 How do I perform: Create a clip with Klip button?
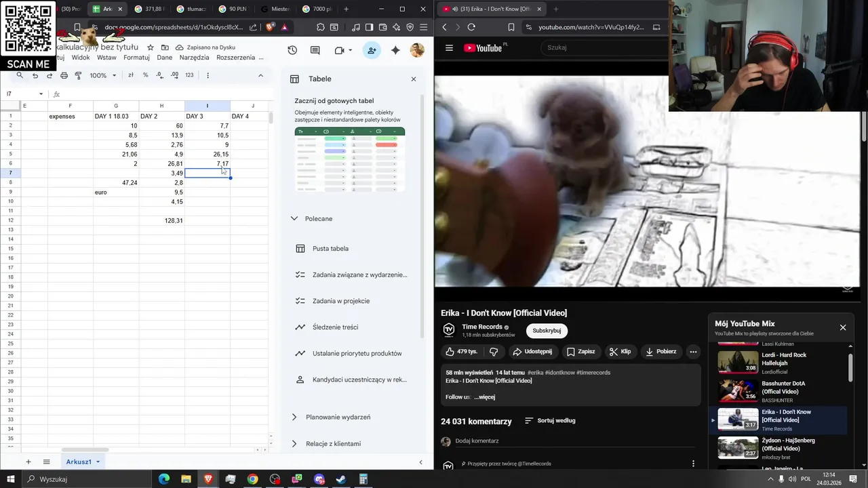tap(620, 352)
